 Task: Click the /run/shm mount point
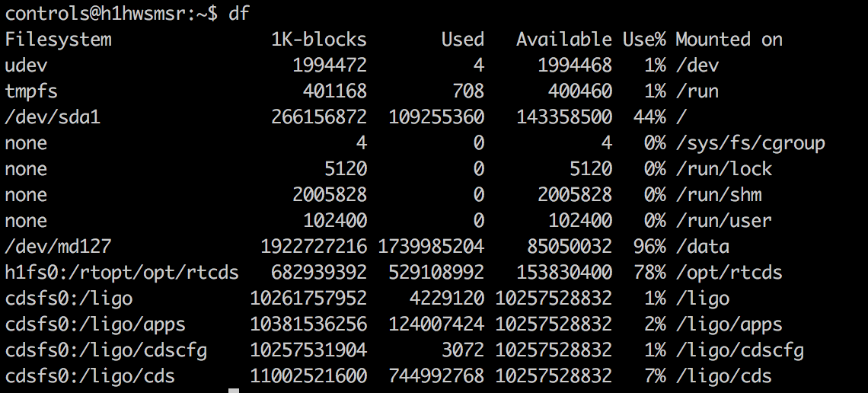click(x=719, y=195)
